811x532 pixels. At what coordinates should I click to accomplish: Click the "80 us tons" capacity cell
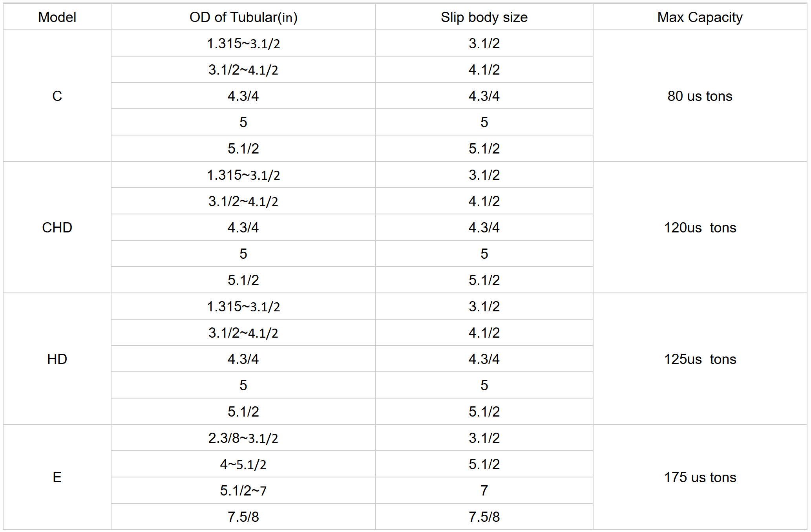[700, 96]
